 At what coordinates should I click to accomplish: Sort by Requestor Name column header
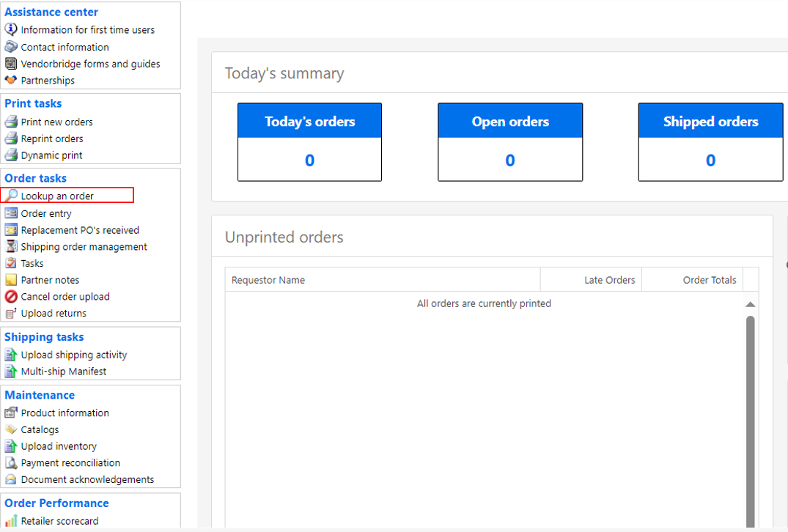click(383, 280)
